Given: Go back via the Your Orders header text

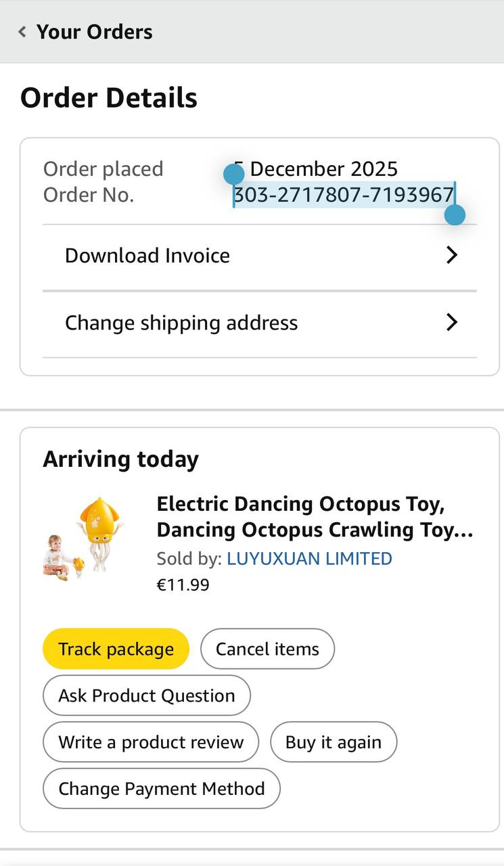Looking at the screenshot, I should 95,32.
